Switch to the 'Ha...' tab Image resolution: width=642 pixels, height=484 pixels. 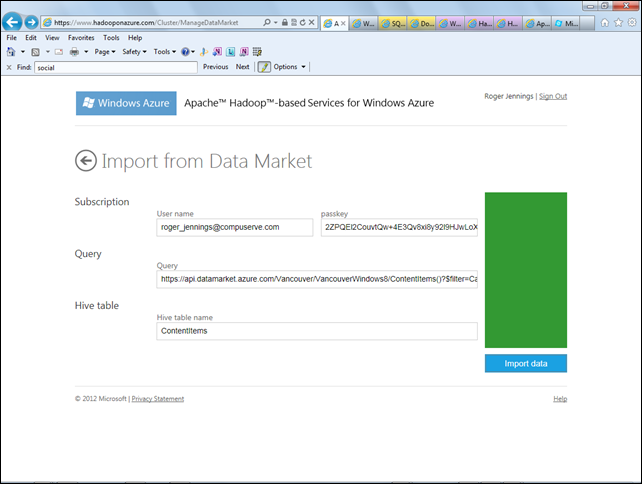pos(479,24)
